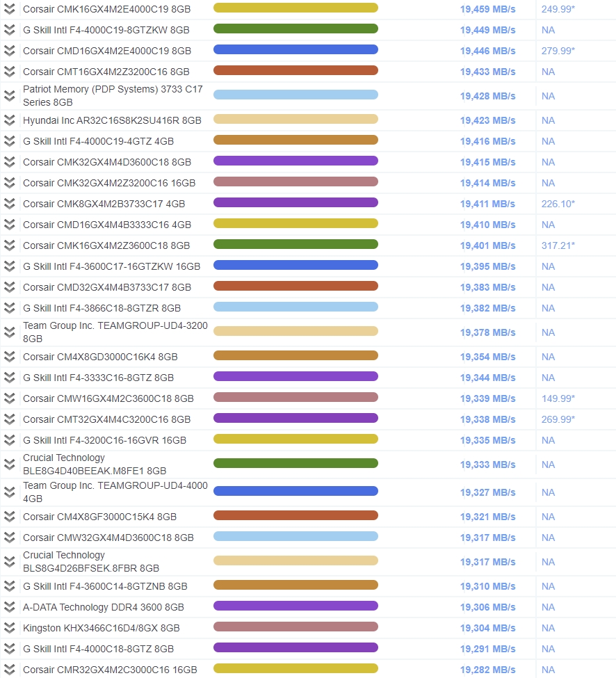Click the light blue bar for Patriot Memory

click(x=295, y=95)
